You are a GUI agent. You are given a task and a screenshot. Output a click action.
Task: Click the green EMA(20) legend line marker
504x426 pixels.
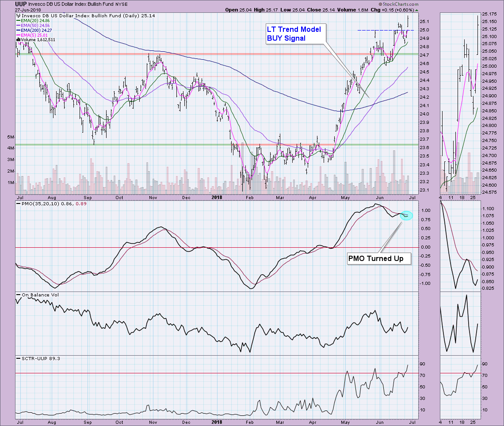coord(18,21)
